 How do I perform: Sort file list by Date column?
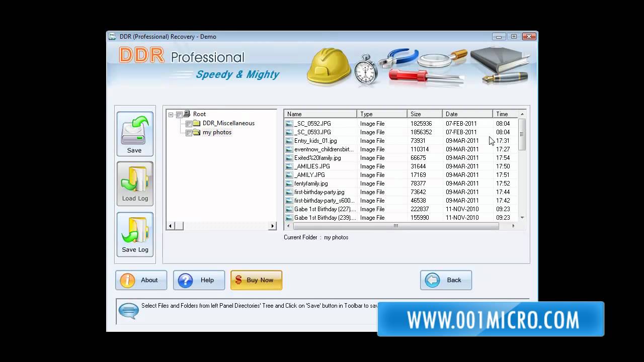467,114
